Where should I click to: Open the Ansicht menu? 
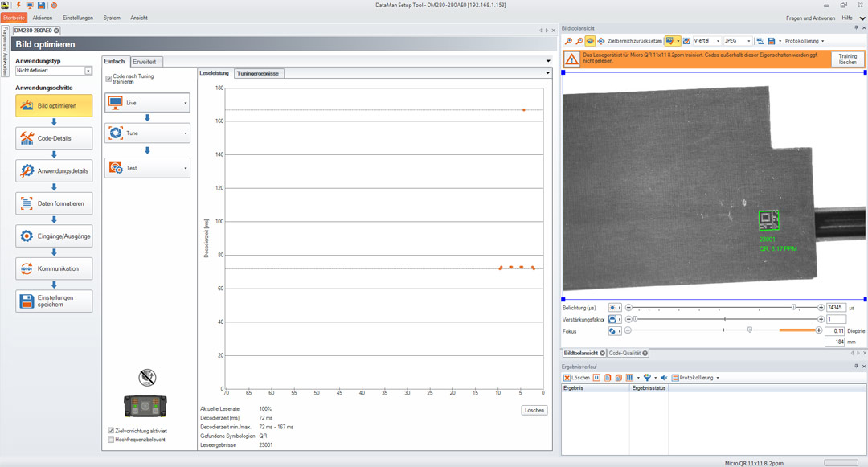tap(139, 18)
